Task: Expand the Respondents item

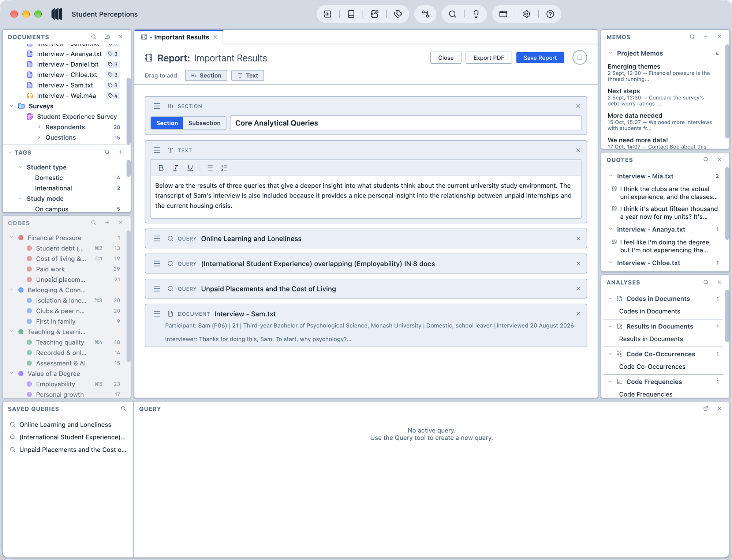Action: pyautogui.click(x=39, y=127)
